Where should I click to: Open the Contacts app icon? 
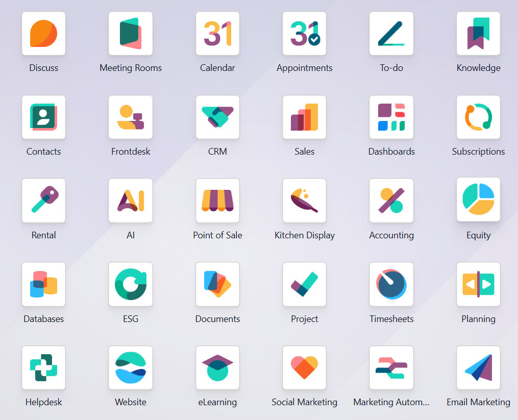(43, 117)
